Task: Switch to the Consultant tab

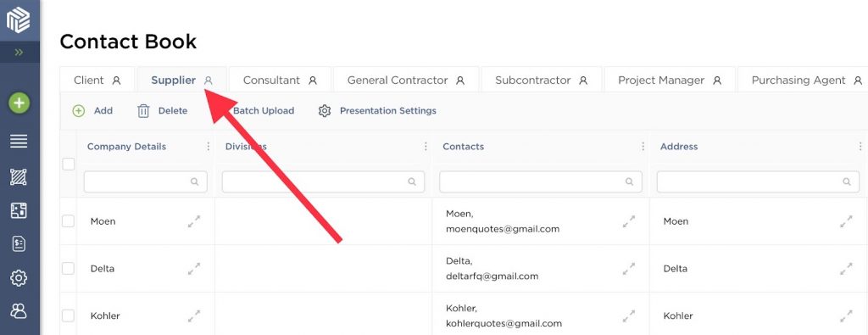Action: [280, 81]
